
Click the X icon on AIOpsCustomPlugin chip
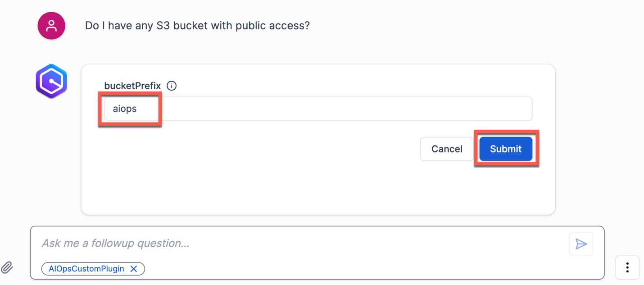coord(134,269)
